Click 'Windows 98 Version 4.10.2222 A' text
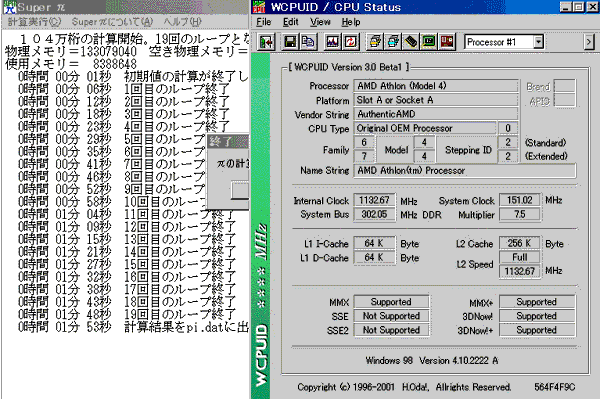 click(432, 360)
